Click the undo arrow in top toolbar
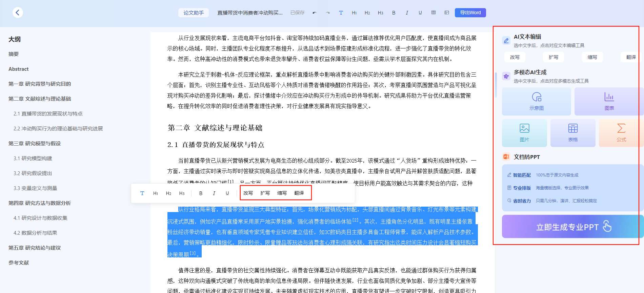 (x=315, y=13)
